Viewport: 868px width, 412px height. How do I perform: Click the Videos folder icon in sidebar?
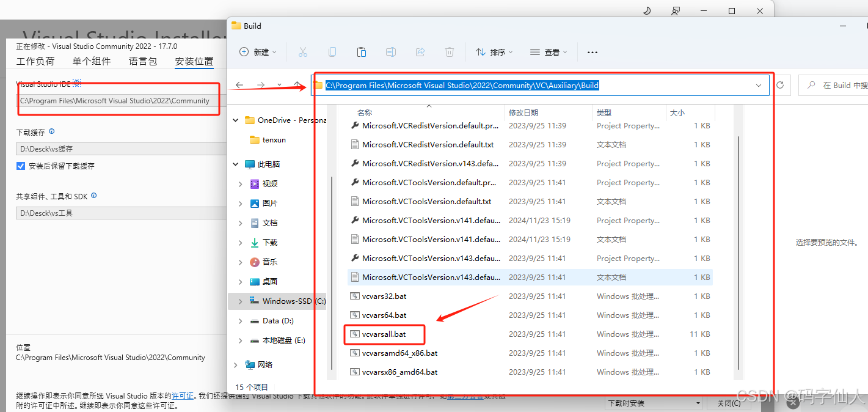[255, 183]
